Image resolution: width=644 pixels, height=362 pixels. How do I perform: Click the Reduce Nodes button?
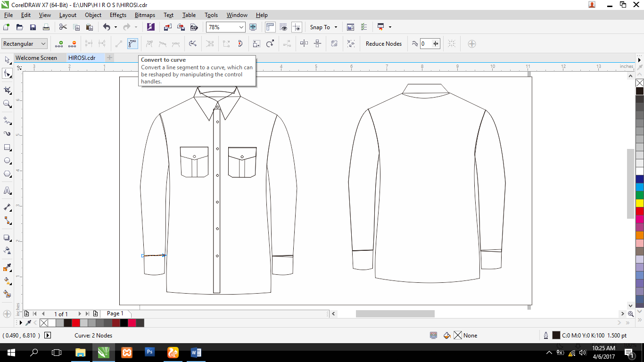[x=384, y=44]
